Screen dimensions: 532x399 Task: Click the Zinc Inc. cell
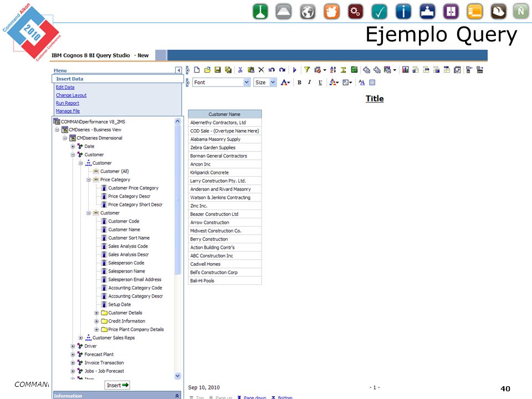224,206
